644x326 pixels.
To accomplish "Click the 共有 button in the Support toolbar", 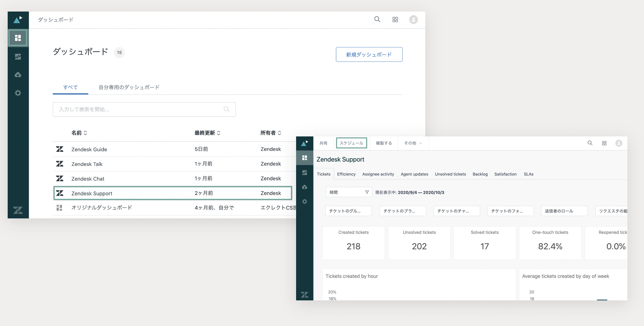I will (323, 143).
